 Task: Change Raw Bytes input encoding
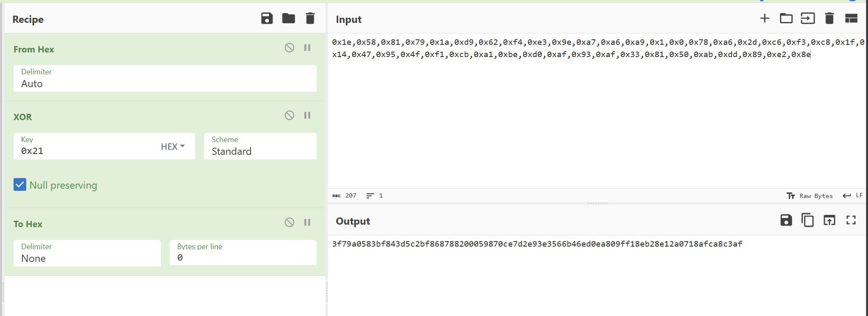coord(810,195)
